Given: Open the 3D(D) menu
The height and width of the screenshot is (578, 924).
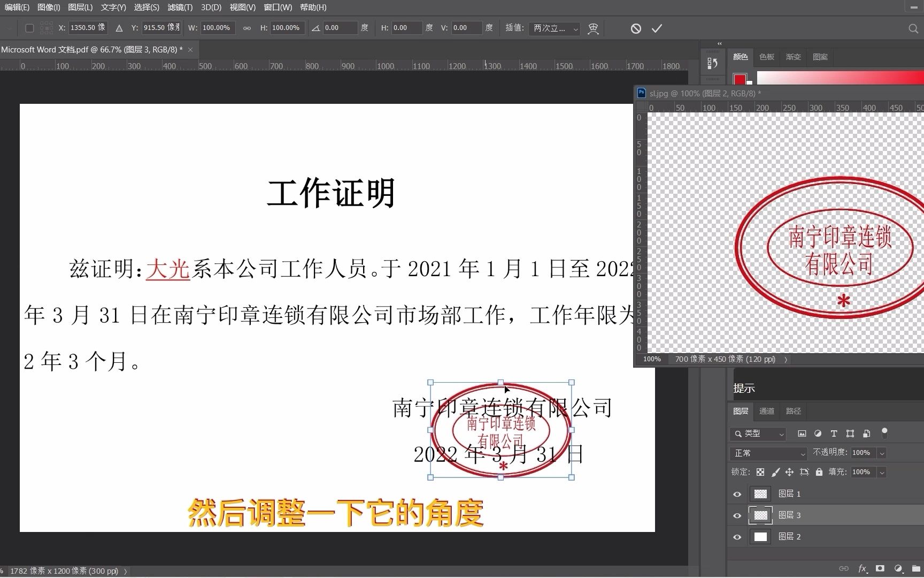Looking at the screenshot, I should click(x=211, y=7).
